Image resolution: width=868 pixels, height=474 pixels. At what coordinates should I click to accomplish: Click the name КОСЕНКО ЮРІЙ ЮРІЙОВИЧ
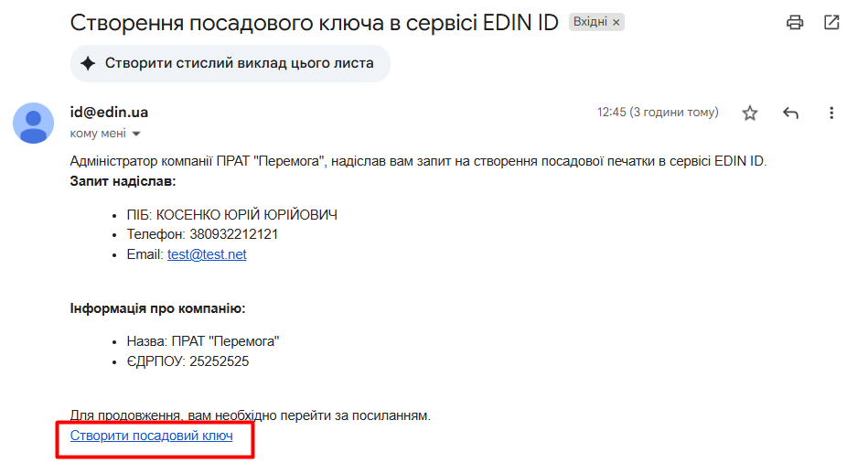(x=247, y=214)
